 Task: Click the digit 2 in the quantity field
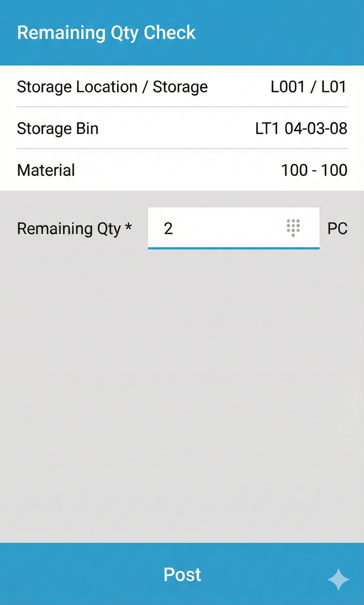pos(168,228)
